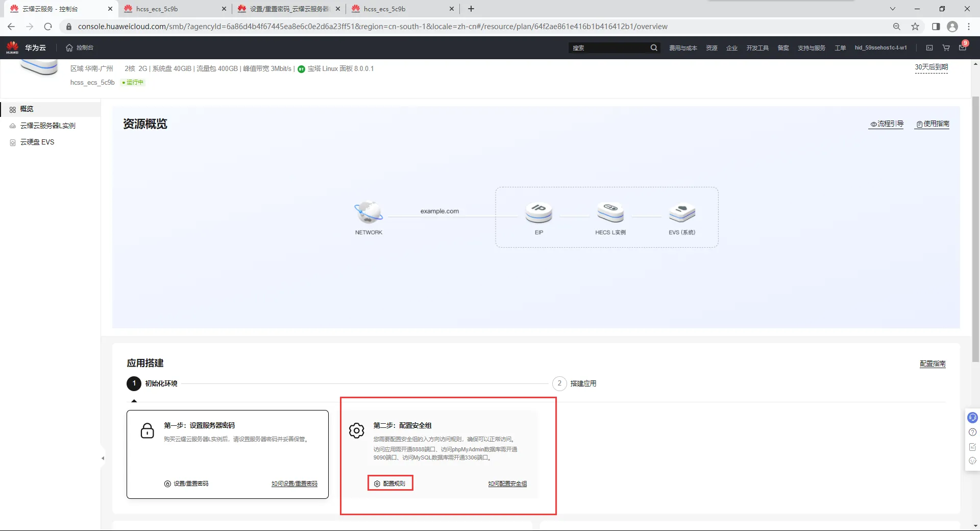Open the message inbox with 9 notifications
Image resolution: width=980 pixels, height=531 pixels.
(963, 46)
